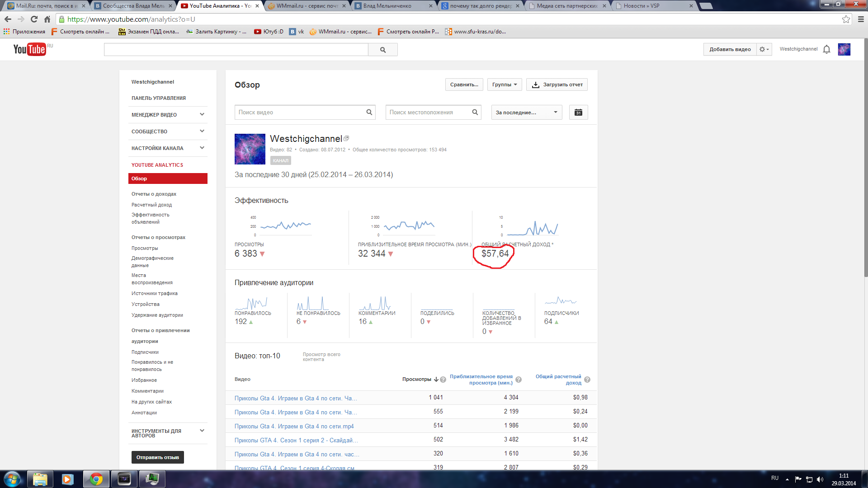The image size is (868, 488).
Task: Open the Chrome menu icon
Action: click(x=861, y=19)
